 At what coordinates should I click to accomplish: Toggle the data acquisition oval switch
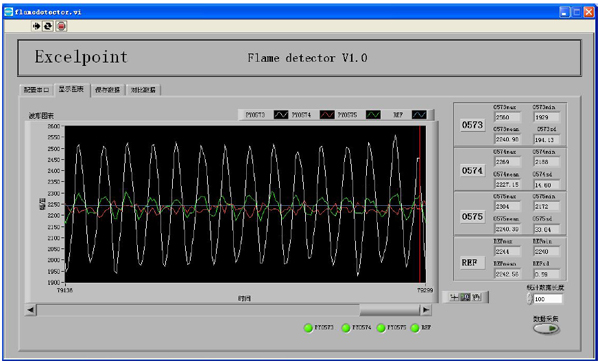pyautogui.click(x=546, y=329)
